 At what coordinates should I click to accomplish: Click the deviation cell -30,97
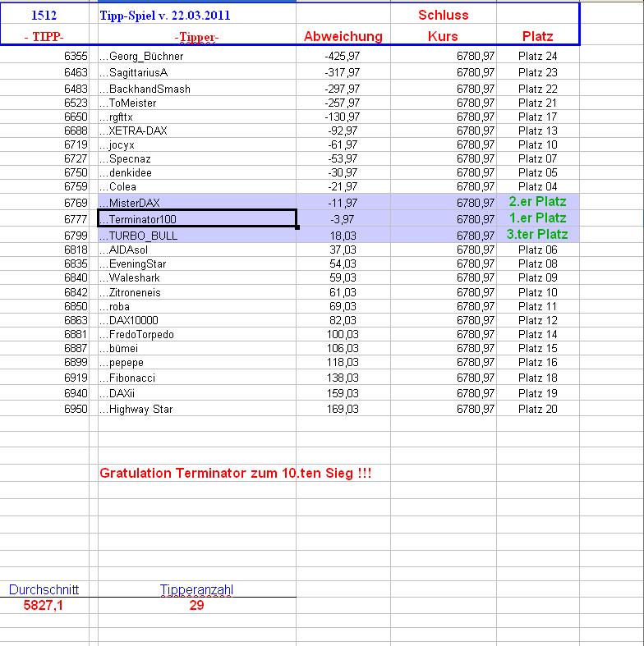coord(343,173)
